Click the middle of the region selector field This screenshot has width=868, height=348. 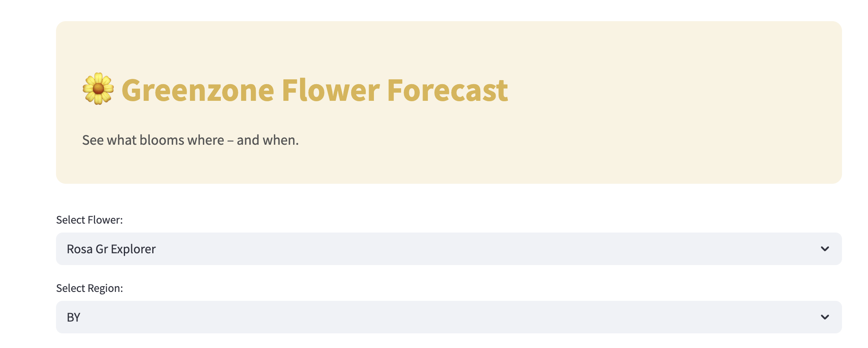(449, 317)
